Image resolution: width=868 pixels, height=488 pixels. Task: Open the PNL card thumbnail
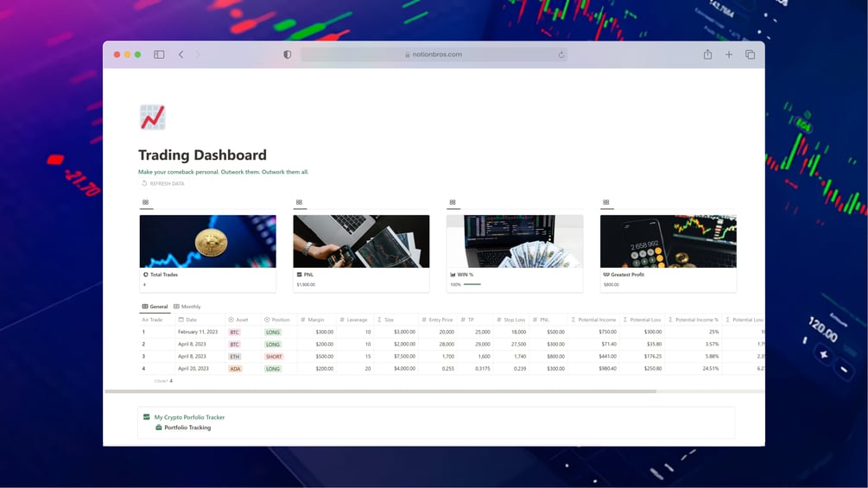(361, 241)
